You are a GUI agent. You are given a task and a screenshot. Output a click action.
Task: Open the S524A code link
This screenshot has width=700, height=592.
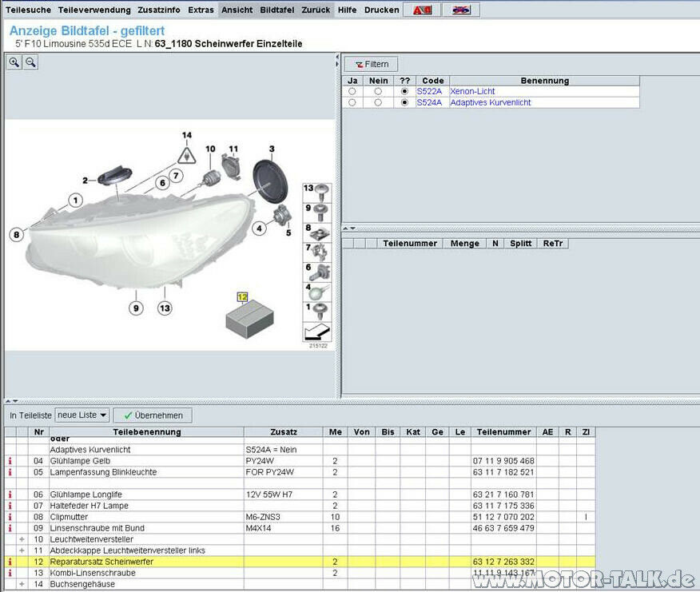point(429,102)
